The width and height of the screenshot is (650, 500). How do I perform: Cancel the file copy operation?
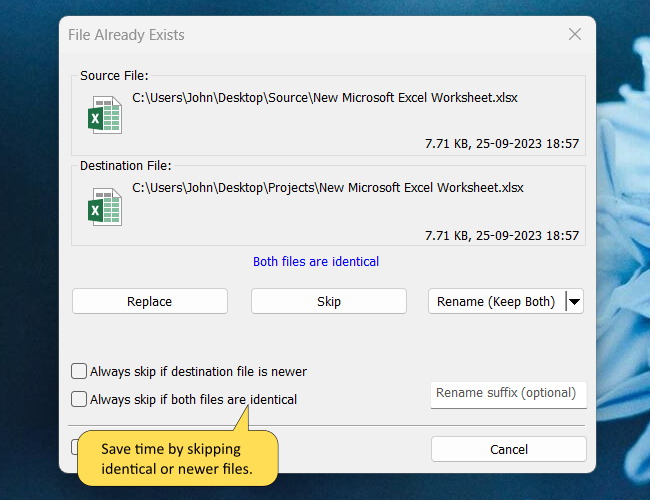click(x=508, y=449)
